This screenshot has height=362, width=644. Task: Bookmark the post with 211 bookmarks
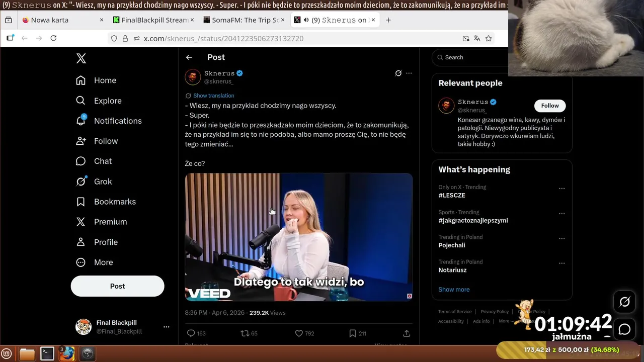358,333
